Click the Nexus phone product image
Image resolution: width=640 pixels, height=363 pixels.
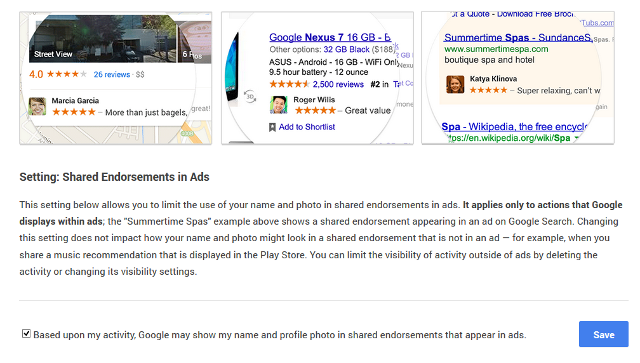[232, 66]
